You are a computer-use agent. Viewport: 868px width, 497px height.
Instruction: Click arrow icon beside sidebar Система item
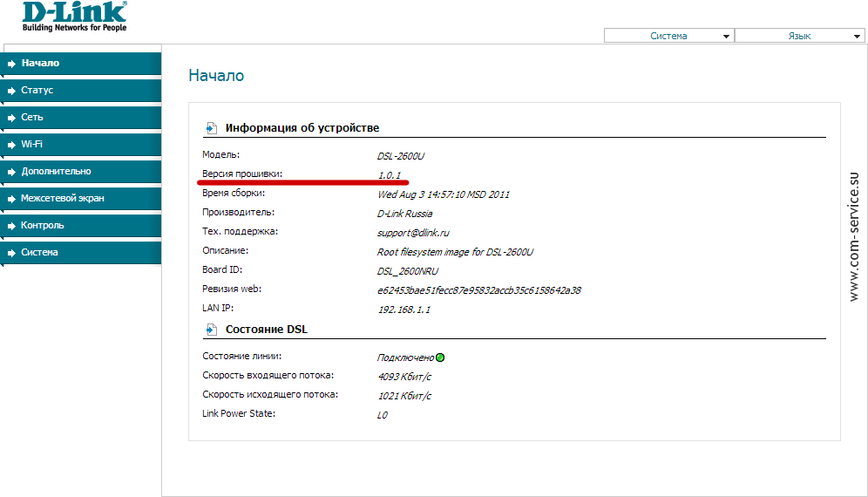tap(11, 253)
